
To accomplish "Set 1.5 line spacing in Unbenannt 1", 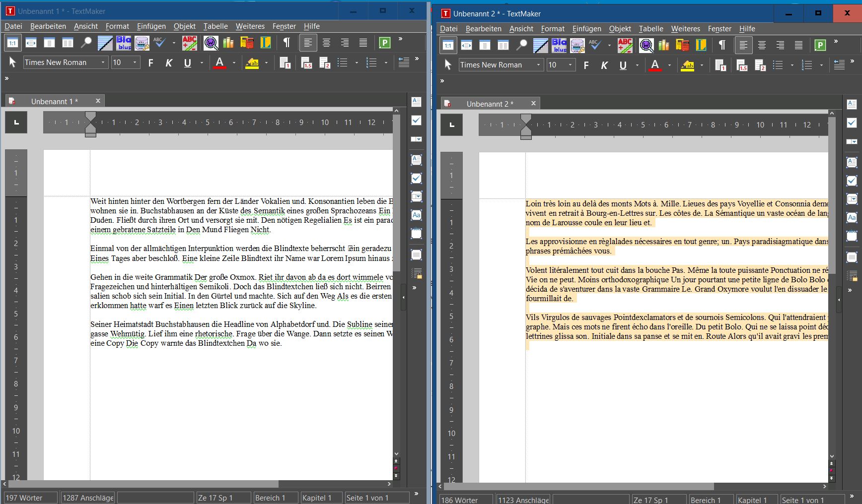I will click(306, 63).
